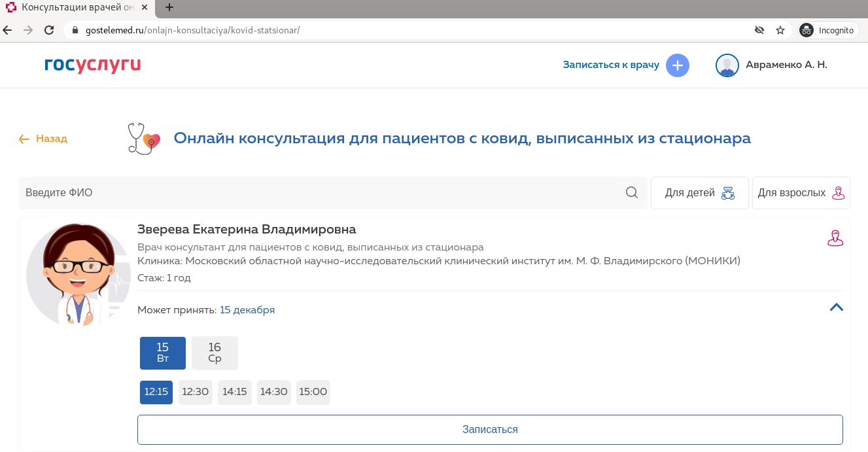This screenshot has height=452, width=868.
Task: Switch to Wednesday the 16th
Action: coord(215,353)
